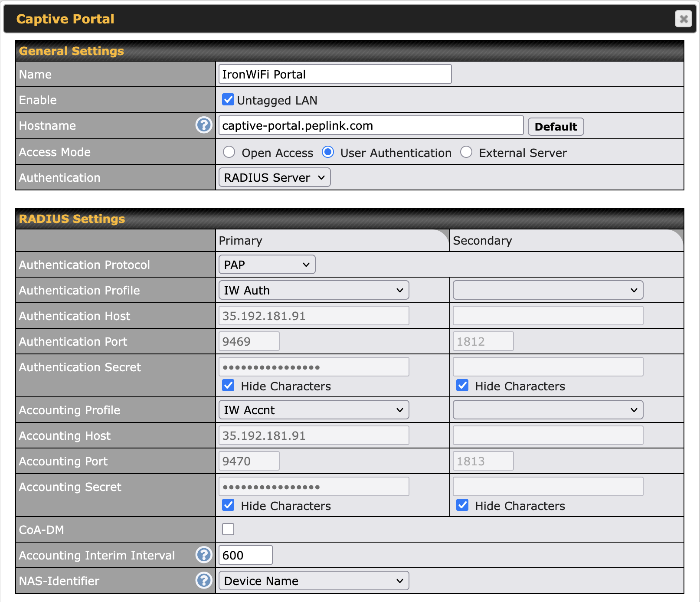Close the Captive Portal dialog
This screenshot has width=700, height=602.
tap(683, 19)
